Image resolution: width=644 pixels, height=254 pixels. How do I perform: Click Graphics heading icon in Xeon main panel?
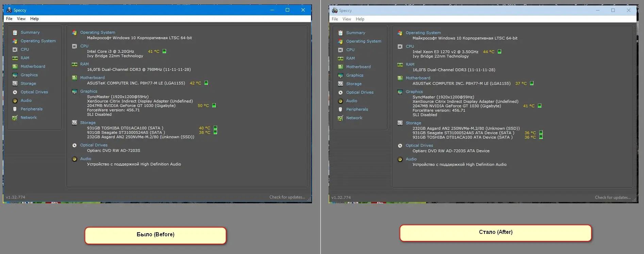(x=400, y=92)
